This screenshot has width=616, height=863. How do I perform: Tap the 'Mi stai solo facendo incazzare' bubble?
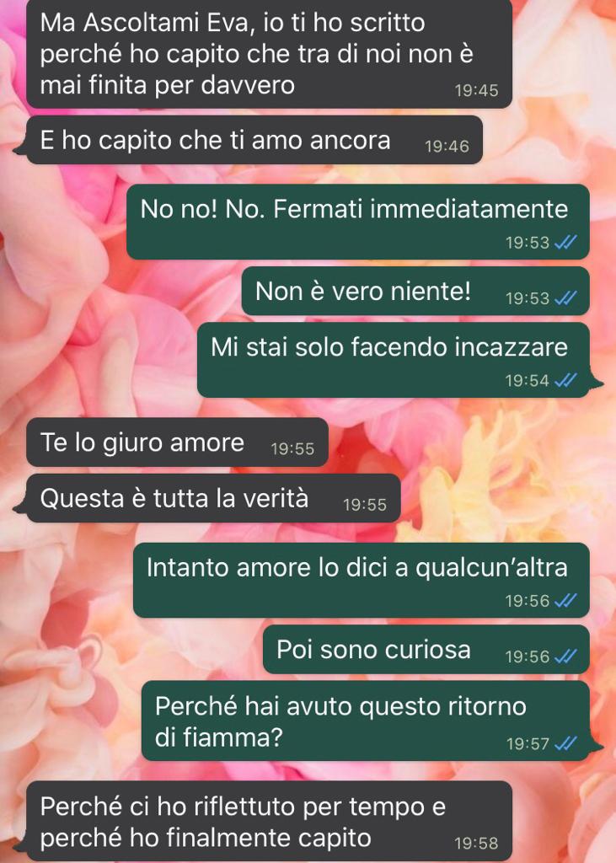pos(394,360)
